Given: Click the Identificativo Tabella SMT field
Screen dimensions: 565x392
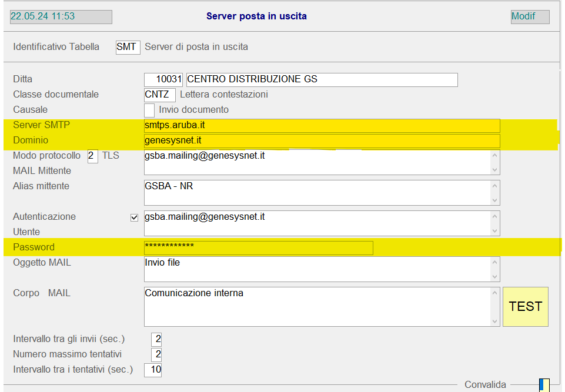Looking at the screenshot, I should coord(128,47).
